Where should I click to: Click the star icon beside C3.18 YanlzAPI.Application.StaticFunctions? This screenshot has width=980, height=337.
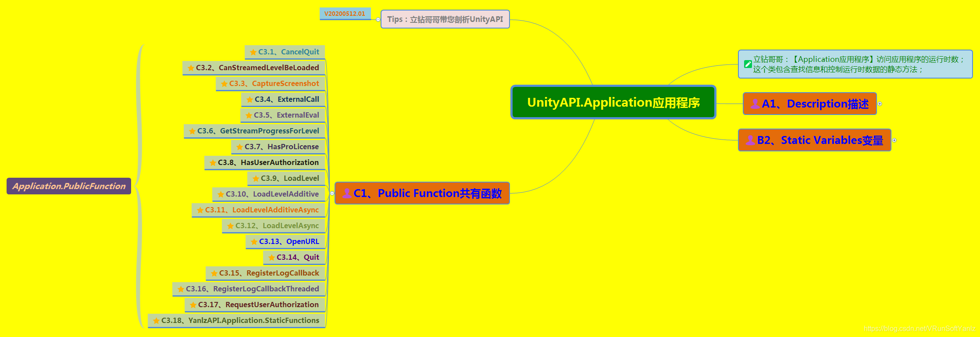point(156,321)
